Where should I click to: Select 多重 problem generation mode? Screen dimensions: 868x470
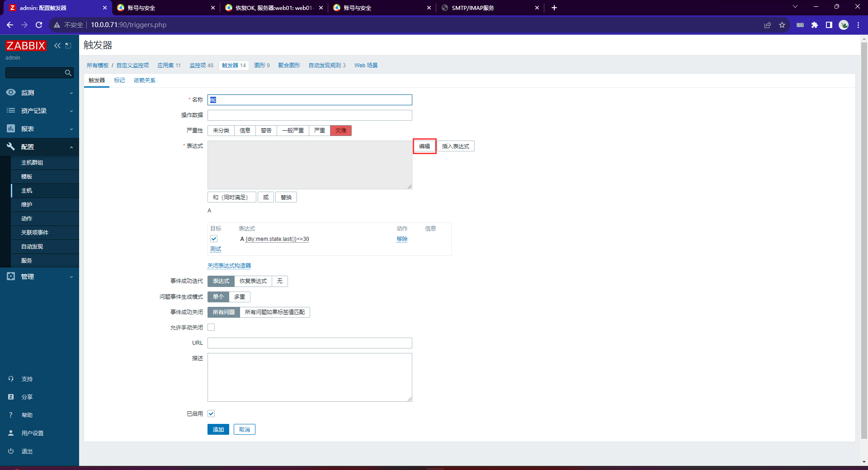(240, 297)
